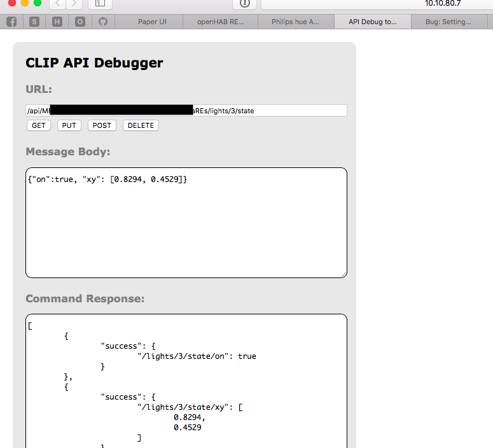493x448 pixels.
Task: Click the browser back arrow
Action: (x=57, y=3)
